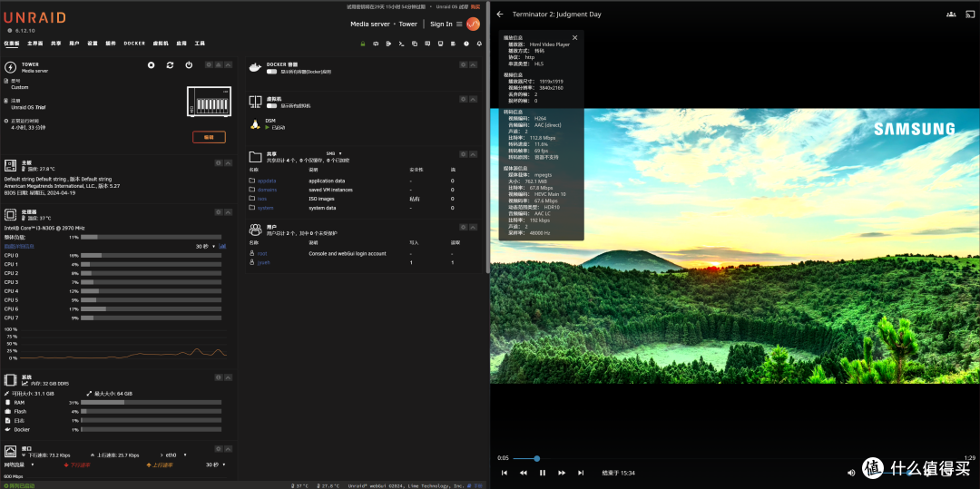Click the cast-to-device icon in player

pos(970,14)
